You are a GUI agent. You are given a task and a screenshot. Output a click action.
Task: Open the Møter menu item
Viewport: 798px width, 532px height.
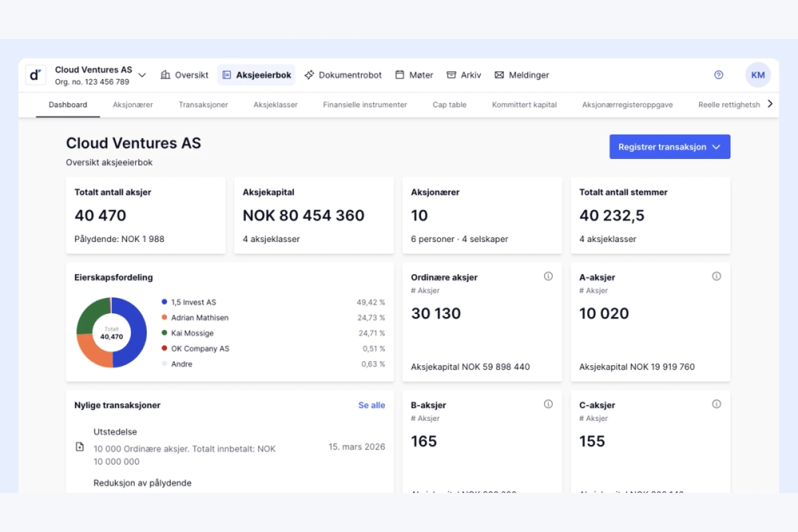tap(415, 75)
